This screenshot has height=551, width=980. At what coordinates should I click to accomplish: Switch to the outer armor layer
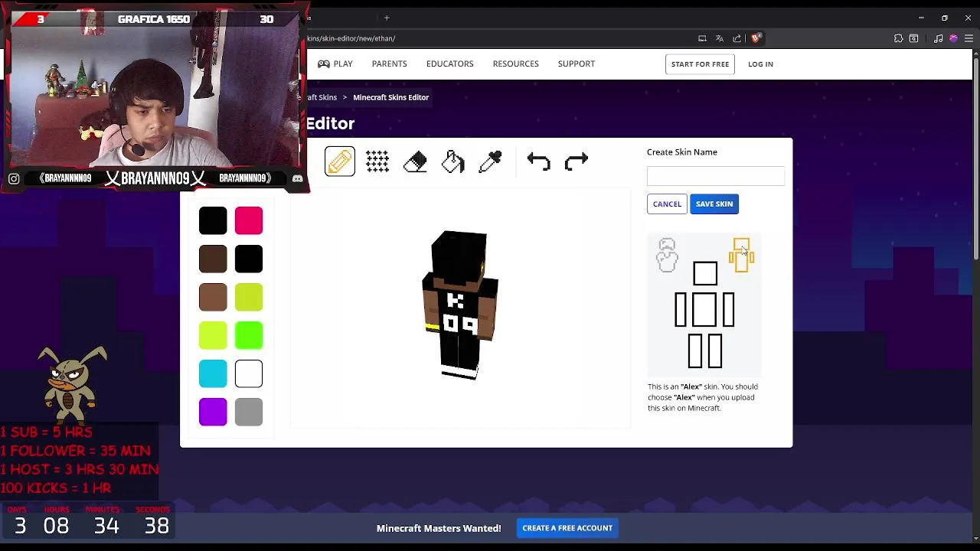pyautogui.click(x=667, y=255)
